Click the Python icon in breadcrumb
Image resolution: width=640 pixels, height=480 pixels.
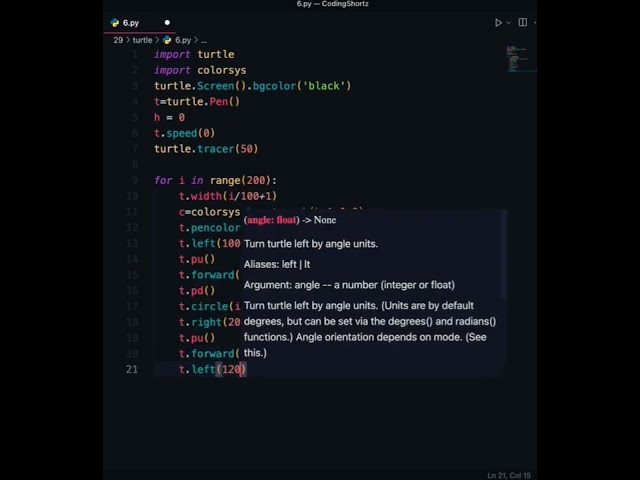168,40
